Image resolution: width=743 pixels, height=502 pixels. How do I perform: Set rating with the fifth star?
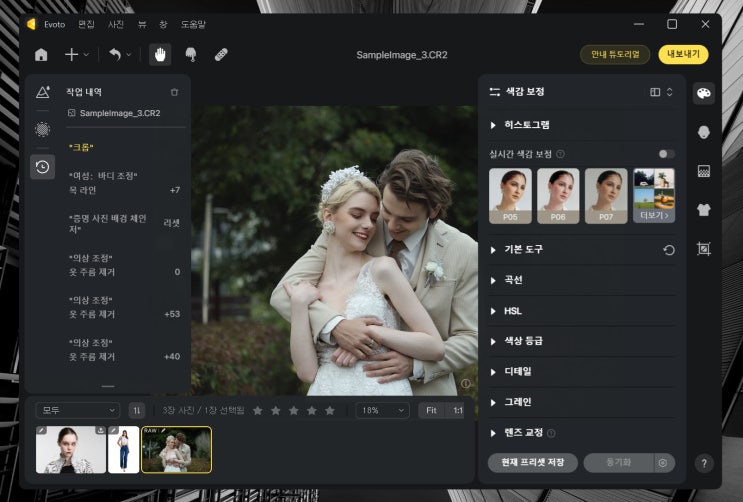coord(330,411)
